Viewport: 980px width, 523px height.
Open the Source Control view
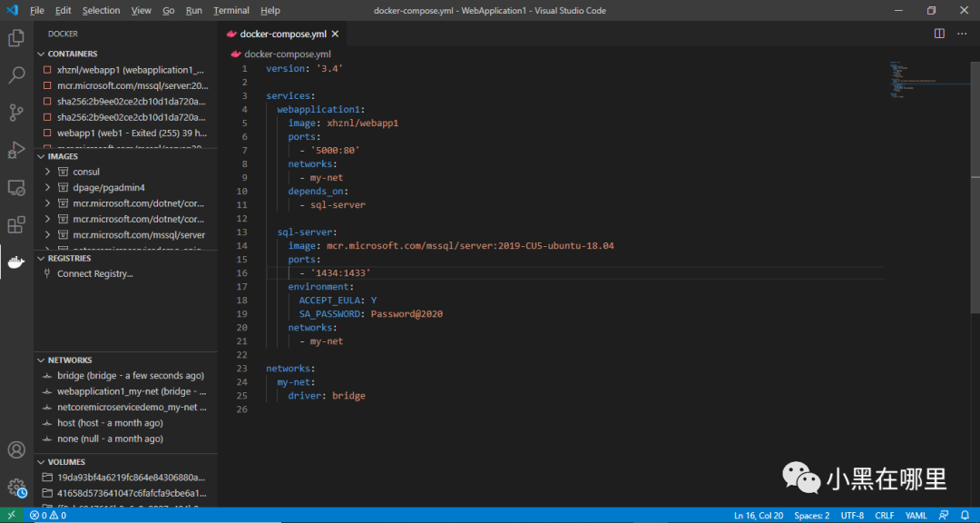[16, 113]
